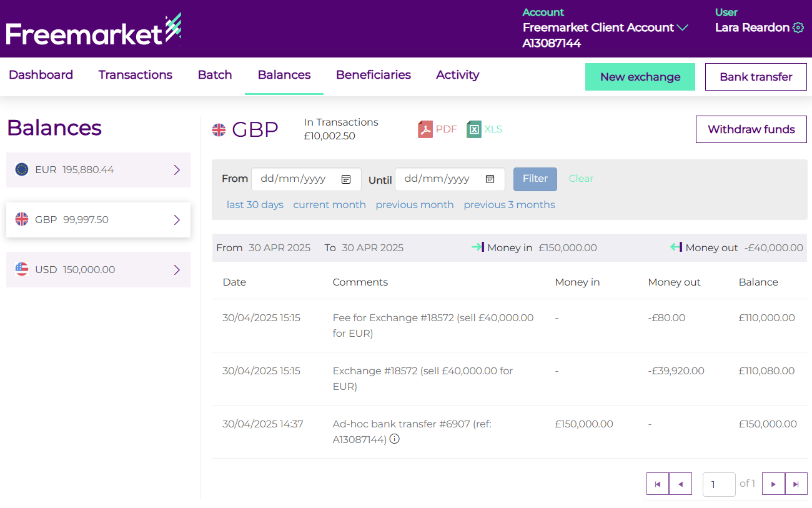812x508 pixels.
Task: Click the user settings gear icon
Action: pos(798,27)
